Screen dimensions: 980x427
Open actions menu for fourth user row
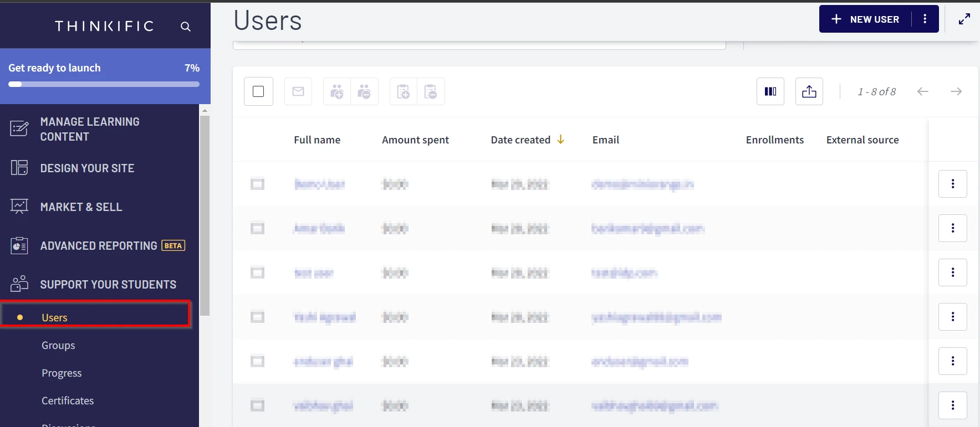pos(953,317)
